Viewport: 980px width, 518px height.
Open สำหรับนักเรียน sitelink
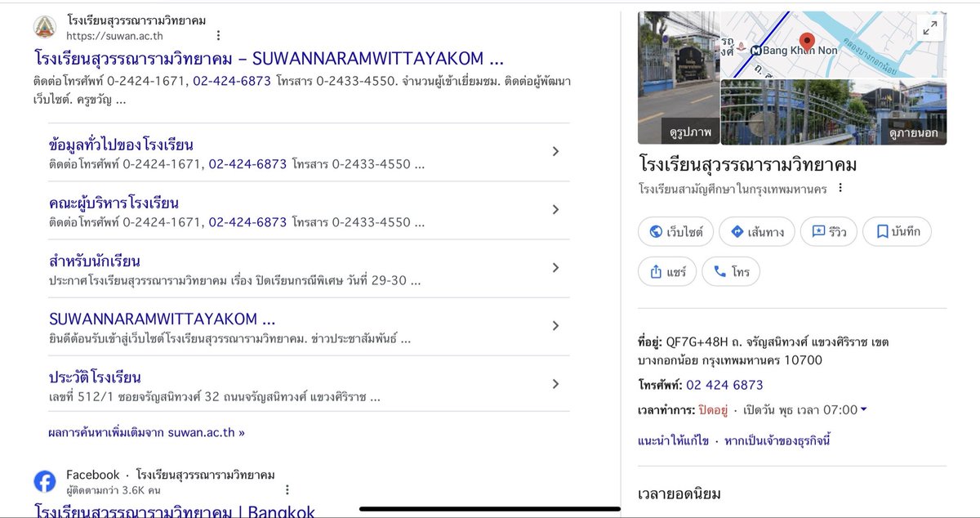tap(95, 261)
